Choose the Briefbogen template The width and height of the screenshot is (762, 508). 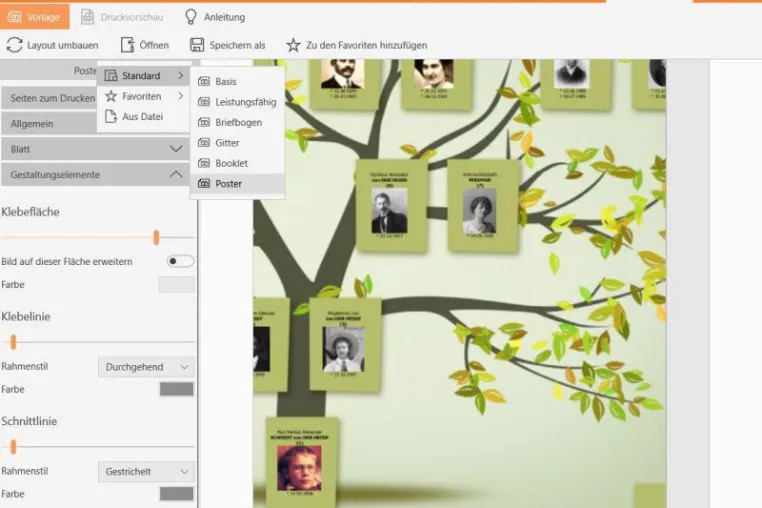tap(237, 123)
